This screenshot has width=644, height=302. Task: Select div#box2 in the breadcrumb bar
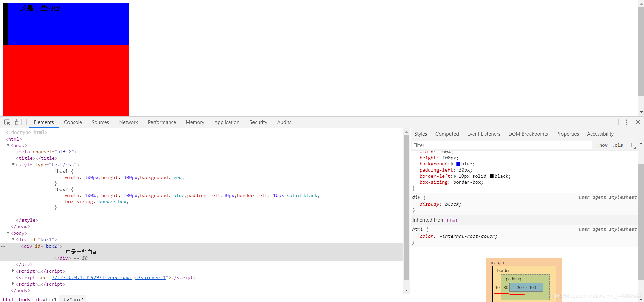73,299
